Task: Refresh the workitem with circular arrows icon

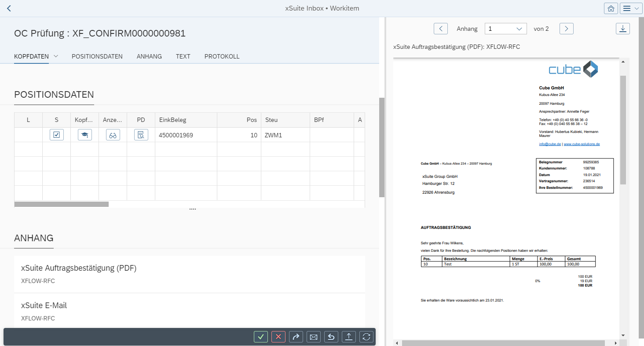Action: 366,337
